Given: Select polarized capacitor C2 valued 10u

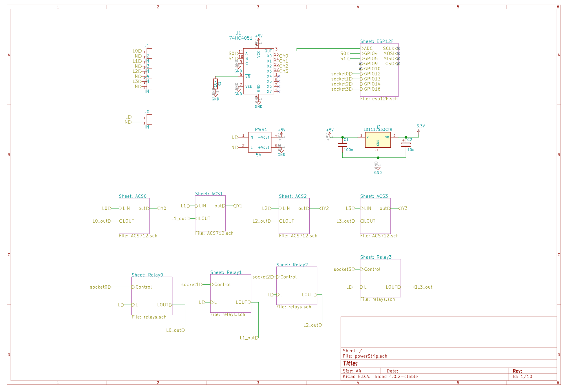Looking at the screenshot, I should pyautogui.click(x=405, y=144).
